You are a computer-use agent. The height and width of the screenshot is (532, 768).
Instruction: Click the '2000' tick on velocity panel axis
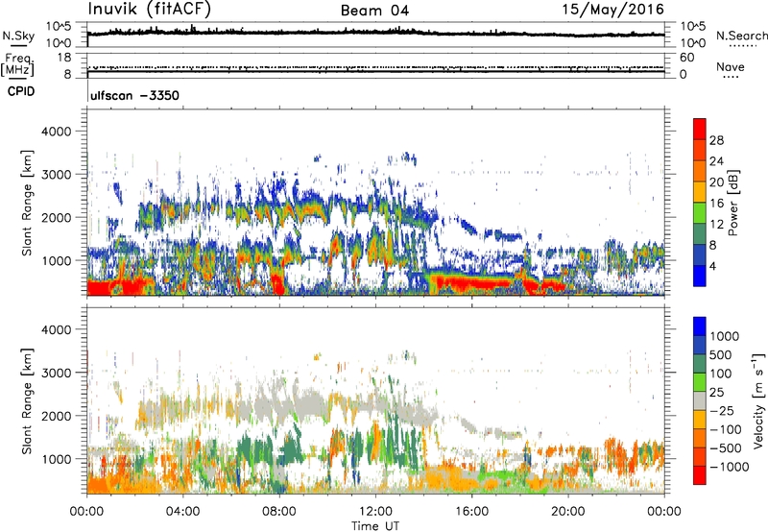tap(56, 416)
